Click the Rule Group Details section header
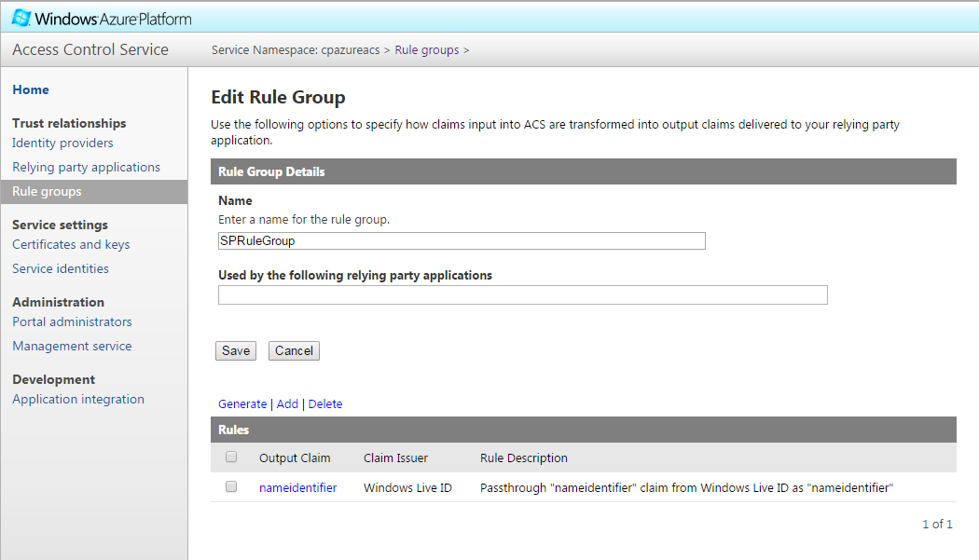Image resolution: width=979 pixels, height=560 pixels. [x=583, y=171]
